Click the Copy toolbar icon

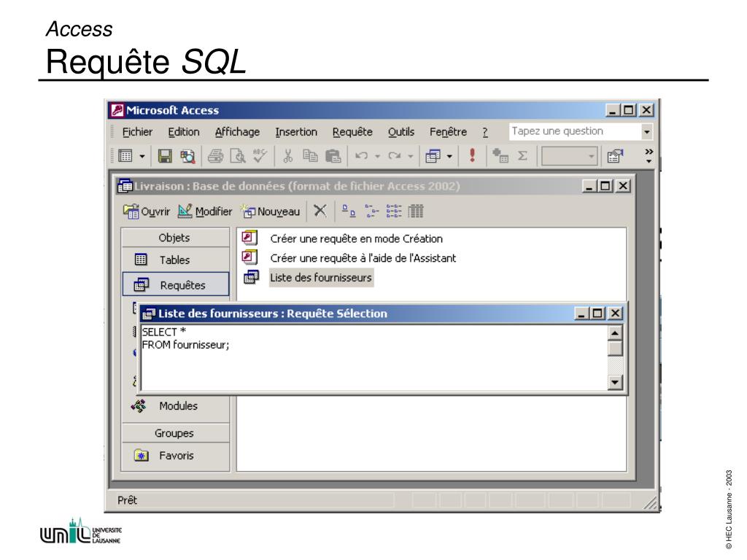310,156
